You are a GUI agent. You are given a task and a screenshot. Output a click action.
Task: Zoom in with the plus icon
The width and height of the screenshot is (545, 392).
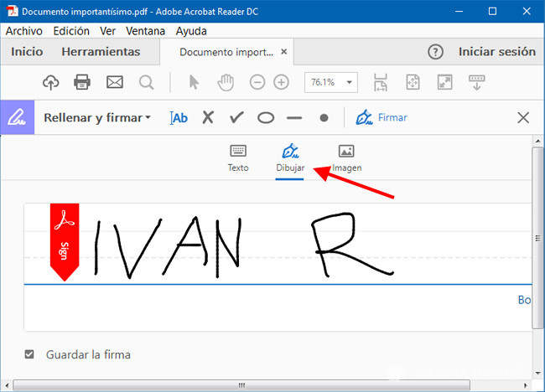(281, 83)
